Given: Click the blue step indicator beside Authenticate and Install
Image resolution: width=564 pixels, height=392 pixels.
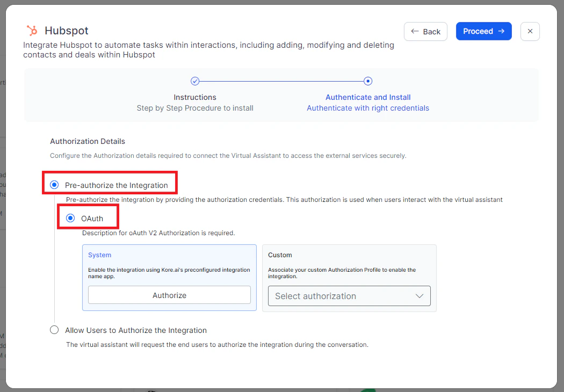Looking at the screenshot, I should (368, 81).
